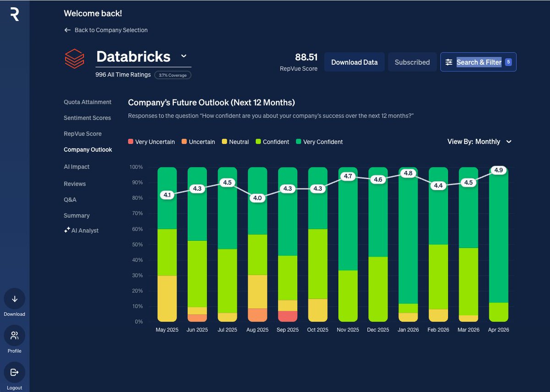Toggle Very Uncertain legend entry
This screenshot has width=550, height=392.
[x=151, y=142]
